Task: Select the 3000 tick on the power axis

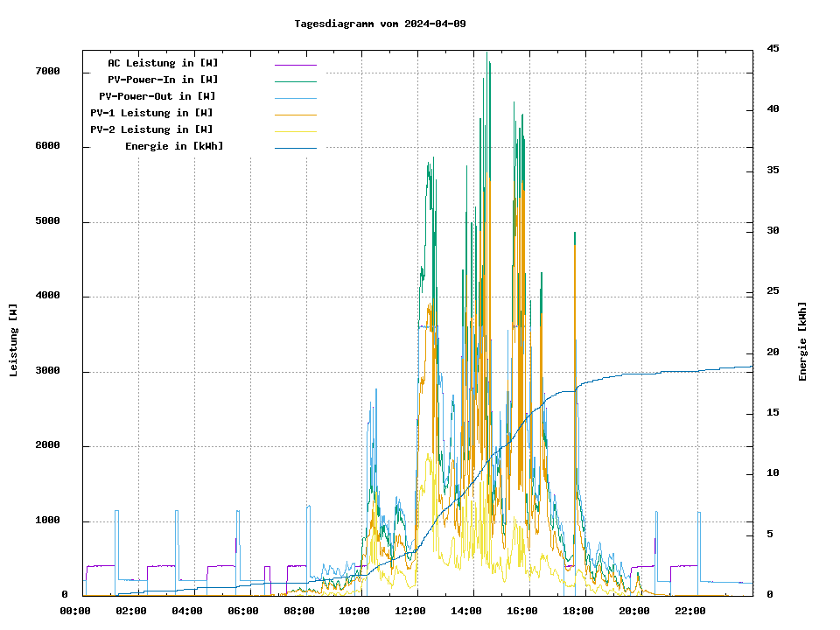Action: [47, 371]
